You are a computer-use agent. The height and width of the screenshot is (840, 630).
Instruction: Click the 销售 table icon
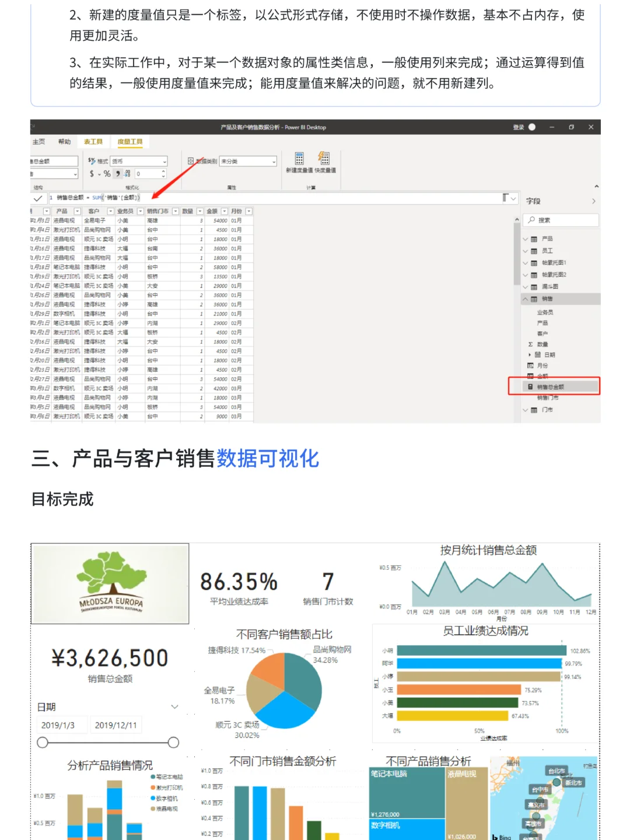tap(534, 299)
